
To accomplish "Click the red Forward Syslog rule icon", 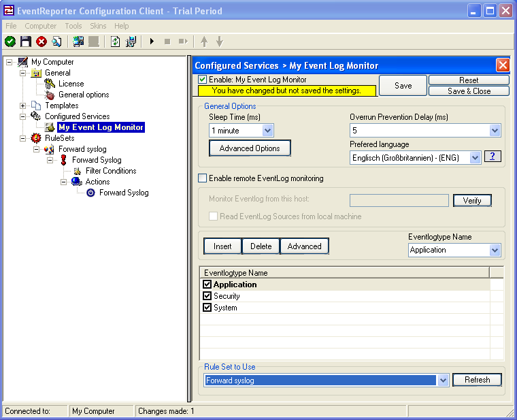I will [64, 160].
